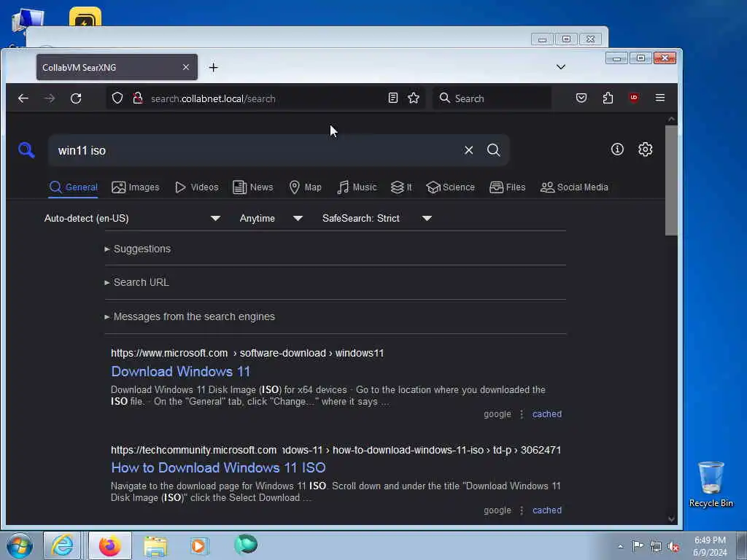Clear the win11 iso search query
The height and width of the screenshot is (560, 747).
[469, 150]
